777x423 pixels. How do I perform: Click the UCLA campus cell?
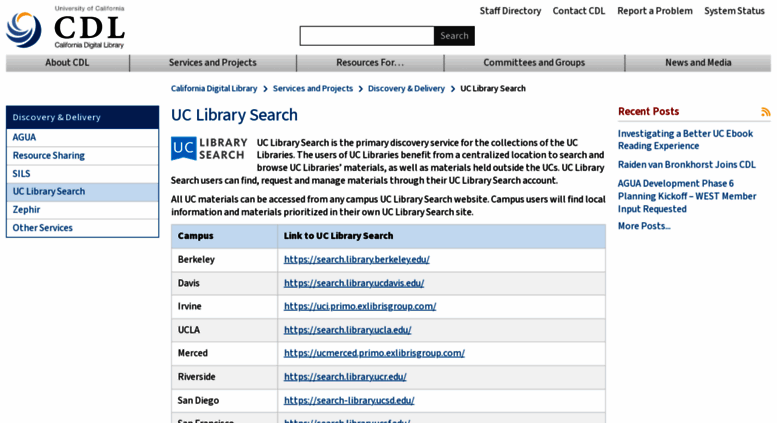[224, 330]
